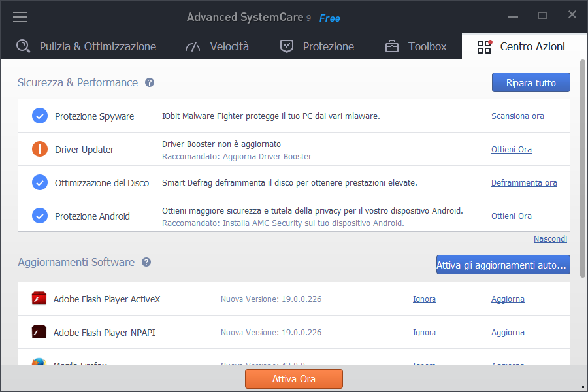This screenshot has height=392, width=588.
Task: Click the orange Attiva Ora button
Action: click(294, 379)
